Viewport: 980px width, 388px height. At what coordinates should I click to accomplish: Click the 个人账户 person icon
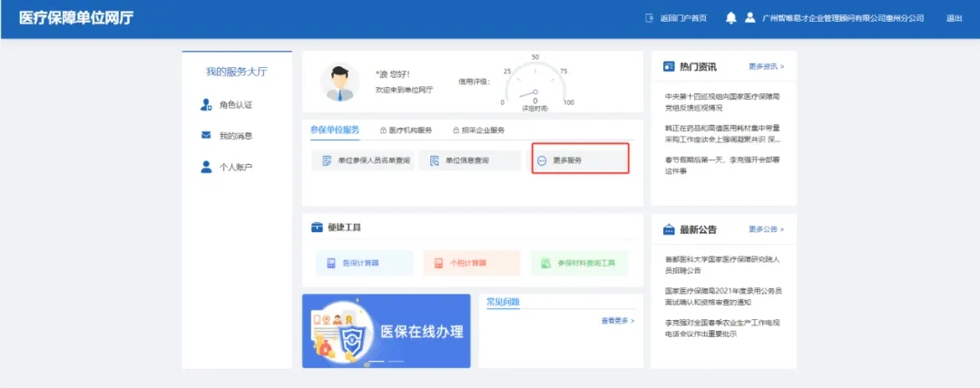(x=206, y=167)
